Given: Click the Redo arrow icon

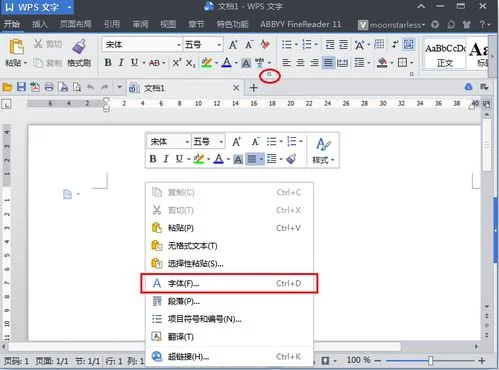Looking at the screenshot, I should coord(105,87).
